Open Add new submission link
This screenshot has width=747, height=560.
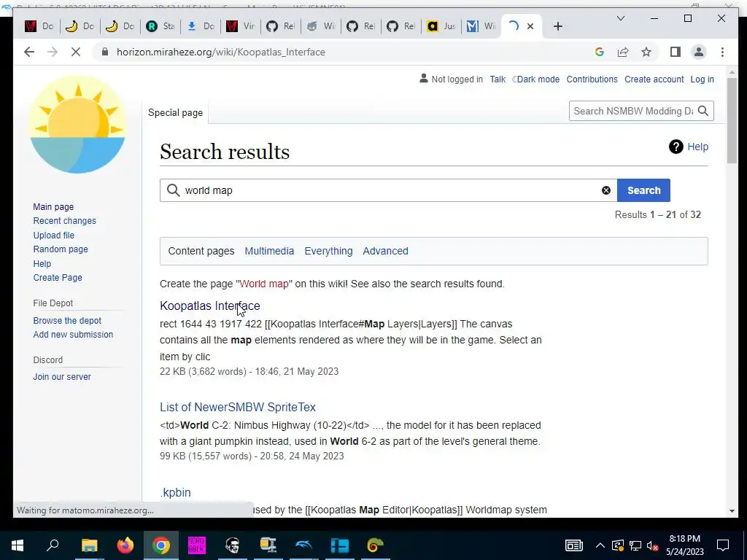click(x=73, y=334)
